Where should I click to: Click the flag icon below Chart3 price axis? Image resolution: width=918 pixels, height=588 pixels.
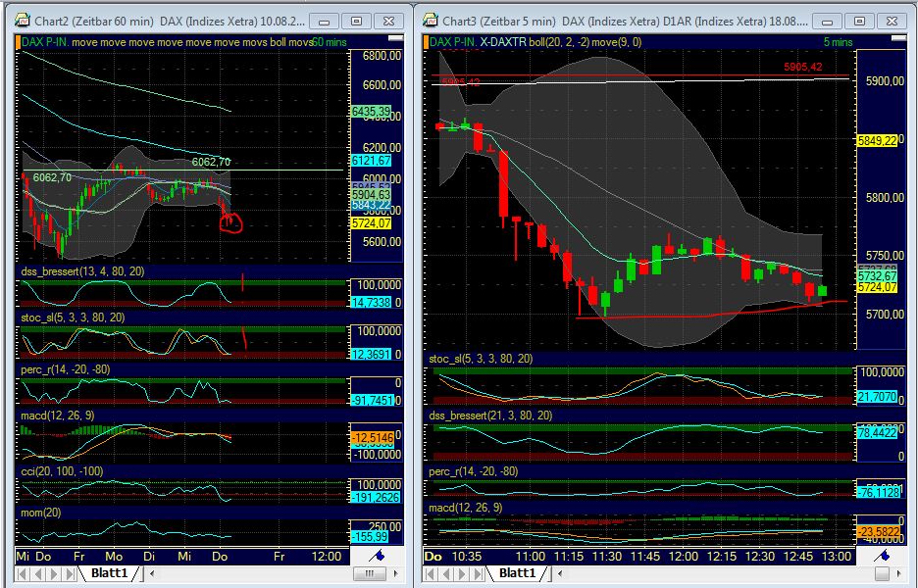pyautogui.click(x=884, y=556)
